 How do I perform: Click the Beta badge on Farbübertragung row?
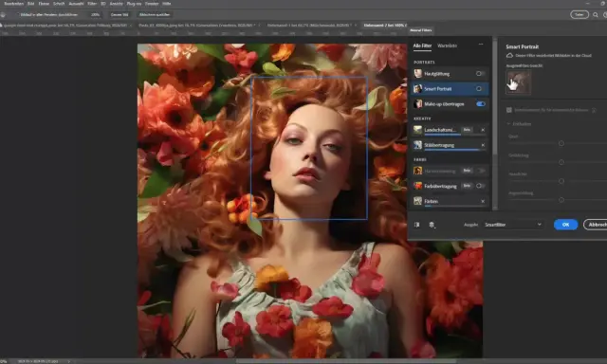(467, 186)
